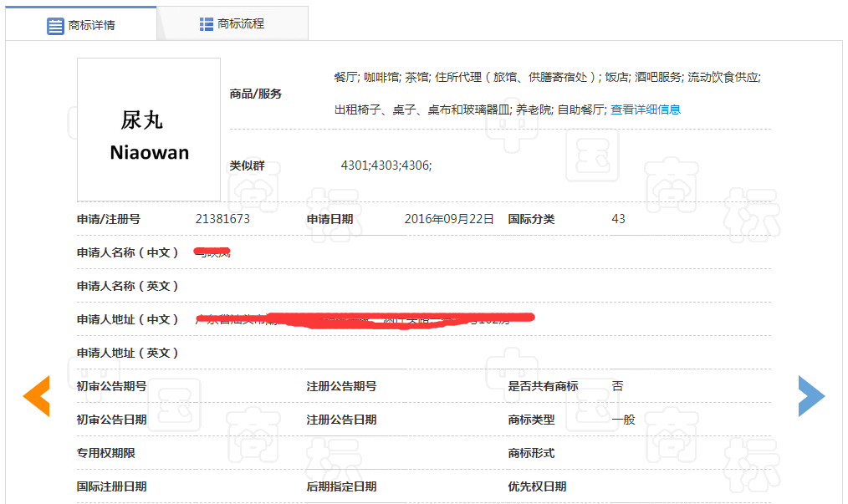Click the 商标类型 value 一般
The image size is (848, 504).
pyautogui.click(x=623, y=420)
